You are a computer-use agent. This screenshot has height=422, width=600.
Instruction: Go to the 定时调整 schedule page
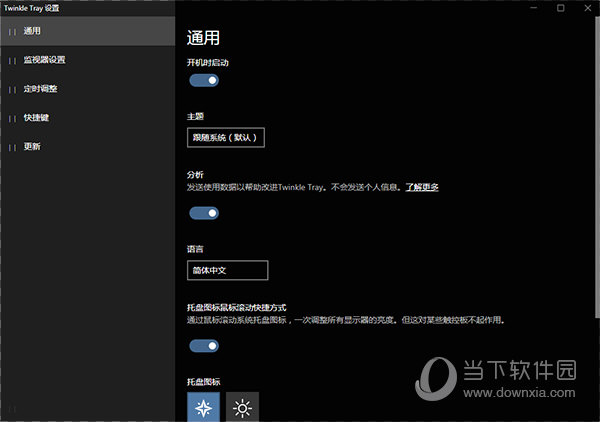pos(88,89)
